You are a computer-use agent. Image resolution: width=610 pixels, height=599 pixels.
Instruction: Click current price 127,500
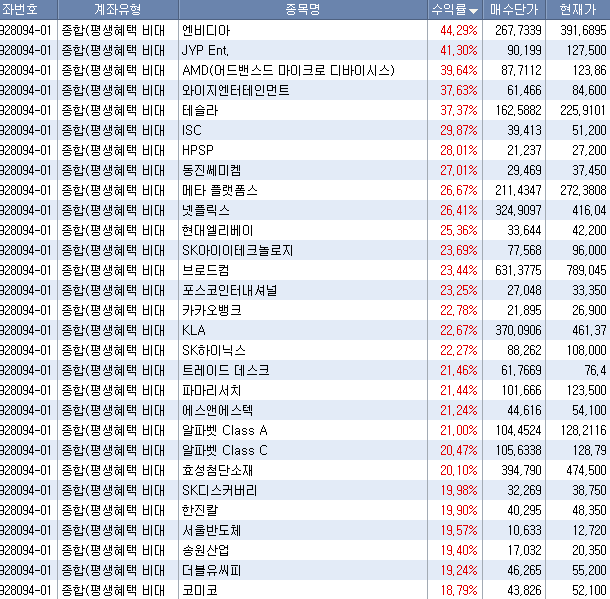587,51
